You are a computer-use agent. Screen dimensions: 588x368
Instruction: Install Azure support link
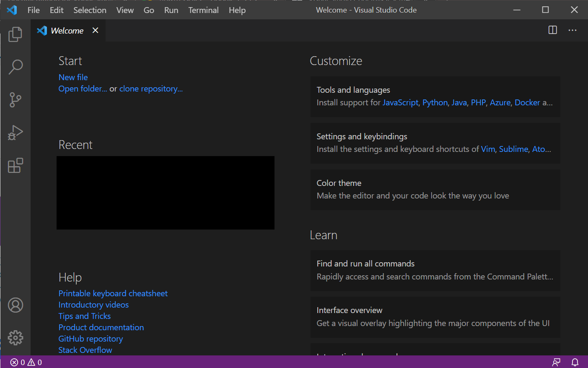pos(500,102)
